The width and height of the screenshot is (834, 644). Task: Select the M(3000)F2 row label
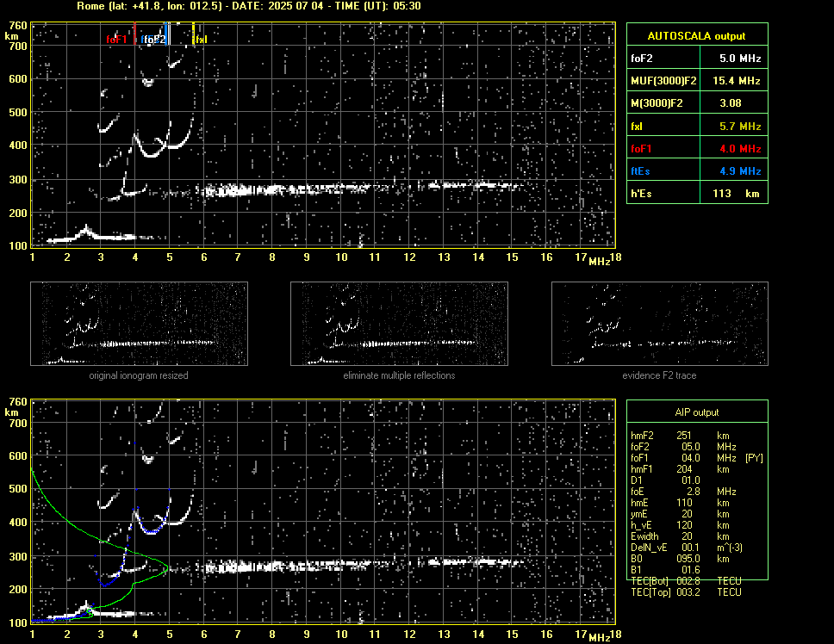tap(657, 103)
